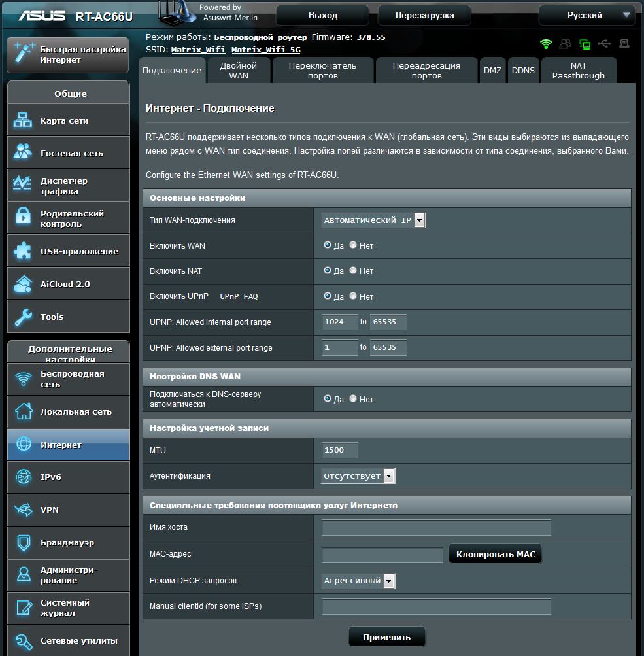
Task: Set Включить UPnP to Нет
Action: (353, 296)
